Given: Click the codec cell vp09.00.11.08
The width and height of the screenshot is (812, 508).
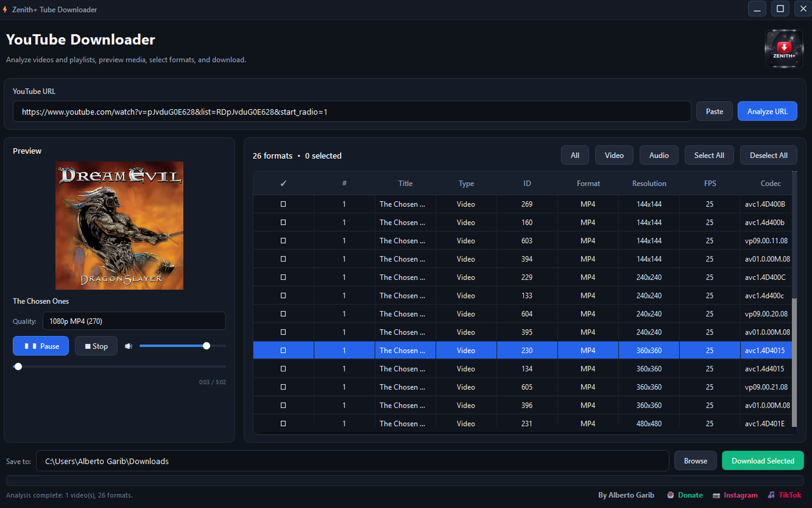Looking at the screenshot, I should click(x=766, y=241).
